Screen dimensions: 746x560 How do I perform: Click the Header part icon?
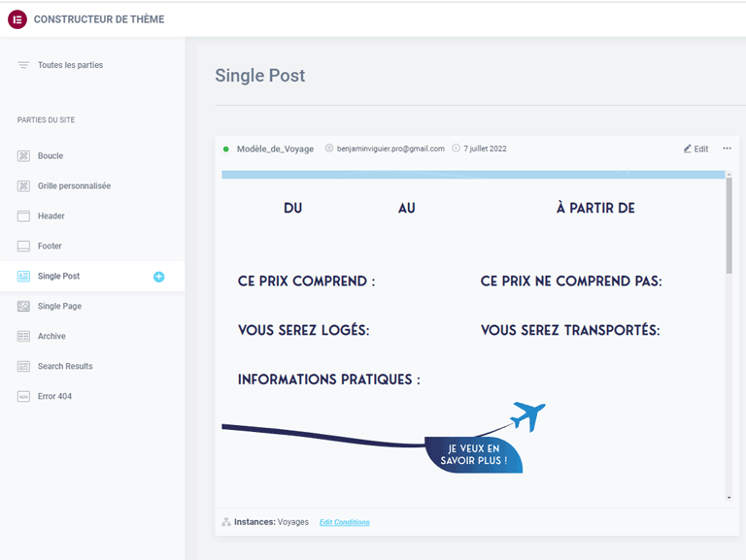pos(23,216)
